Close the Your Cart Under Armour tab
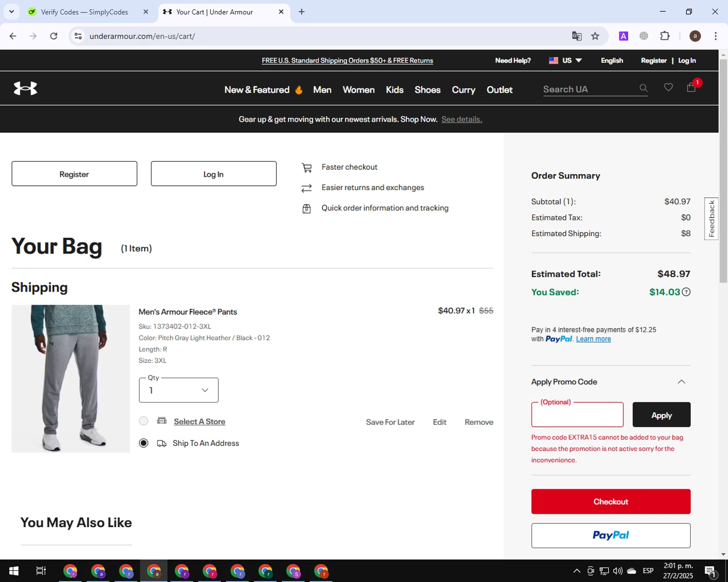The image size is (728, 582). click(281, 12)
